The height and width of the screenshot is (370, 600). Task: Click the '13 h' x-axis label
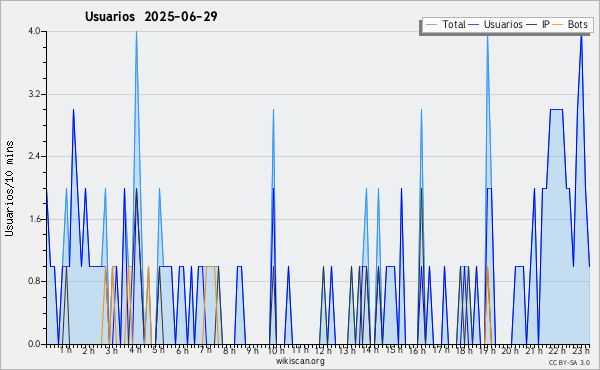[347, 350]
